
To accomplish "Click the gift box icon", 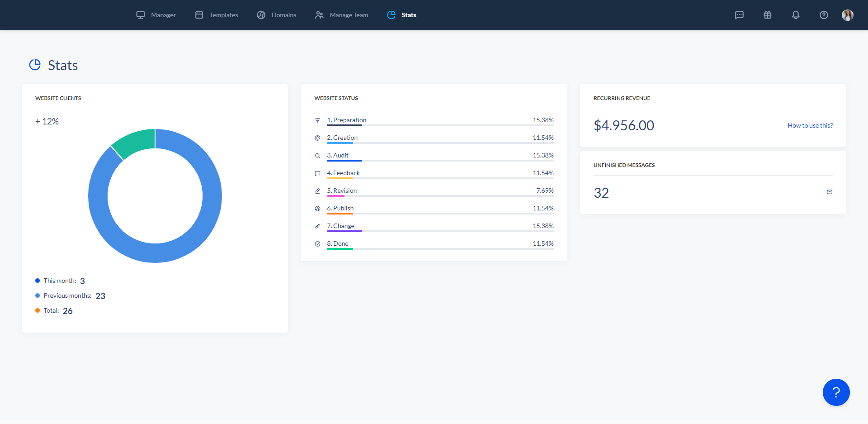I will 767,15.
